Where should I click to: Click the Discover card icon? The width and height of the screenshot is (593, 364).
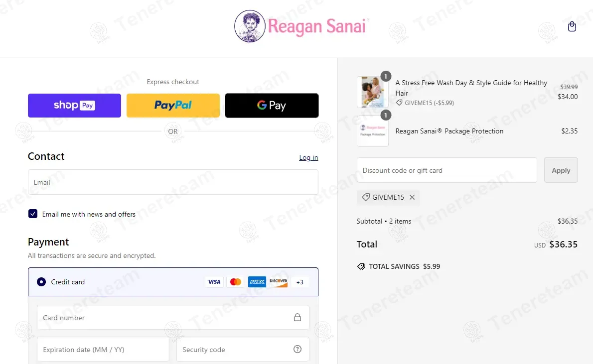279,282
